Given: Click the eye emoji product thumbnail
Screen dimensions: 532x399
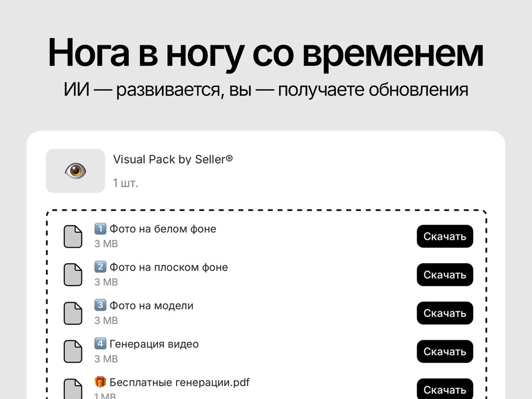Looking at the screenshot, I should [75, 171].
